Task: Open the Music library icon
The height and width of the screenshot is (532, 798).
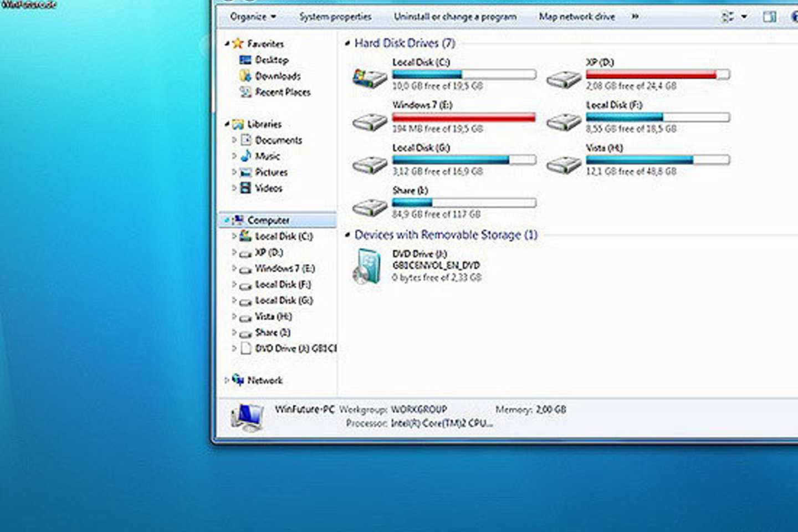Action: [x=245, y=156]
